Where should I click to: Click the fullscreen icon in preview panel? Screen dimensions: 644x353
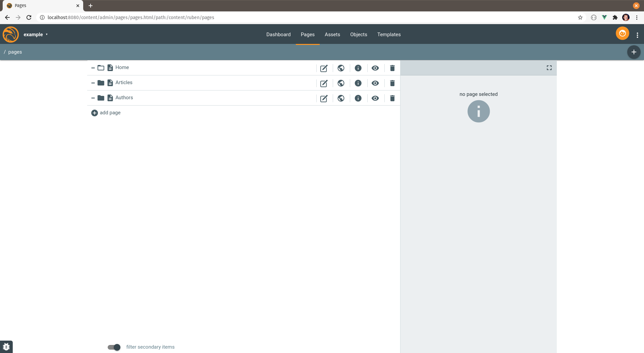coord(549,68)
